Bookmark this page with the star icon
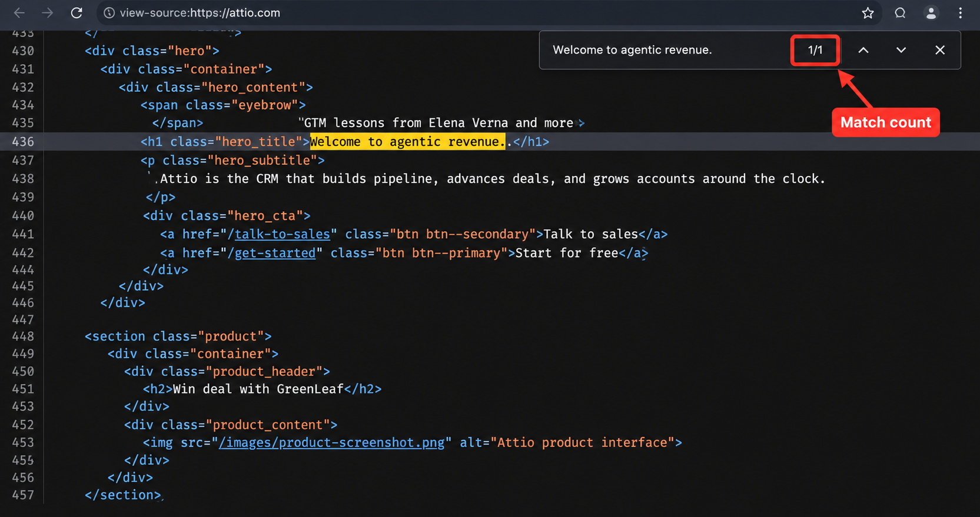The height and width of the screenshot is (517, 980). tap(868, 13)
